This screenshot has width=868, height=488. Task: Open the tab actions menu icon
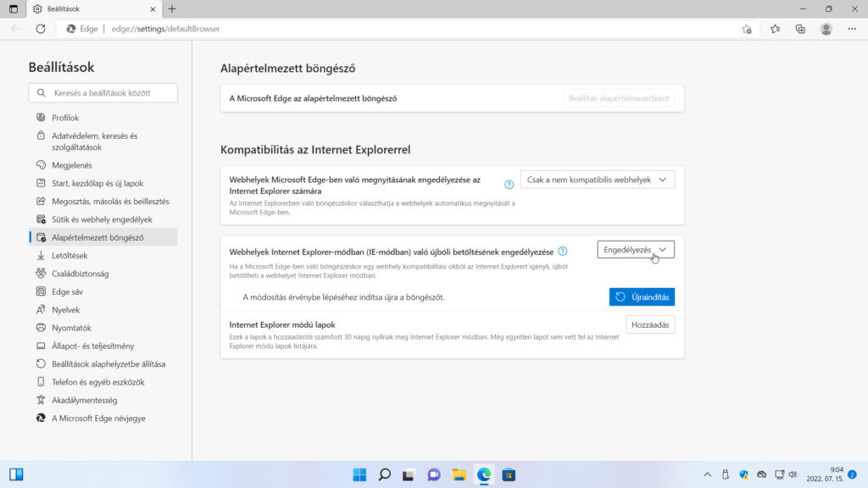point(14,8)
